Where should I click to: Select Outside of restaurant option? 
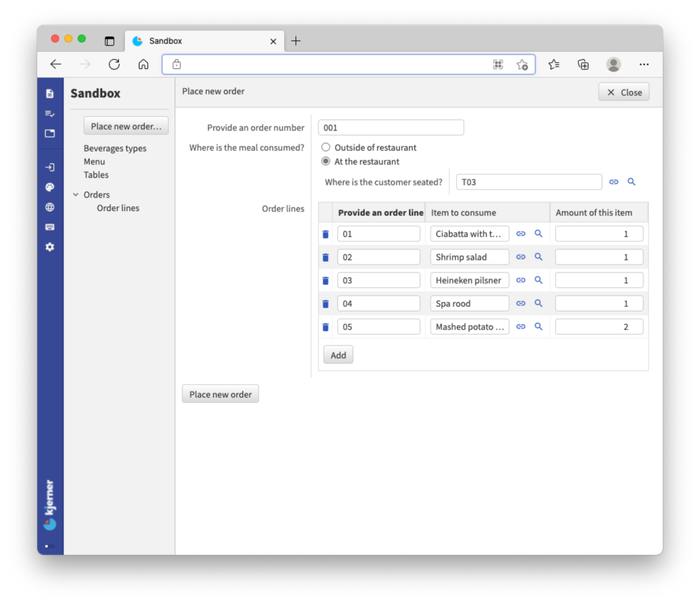pos(326,147)
